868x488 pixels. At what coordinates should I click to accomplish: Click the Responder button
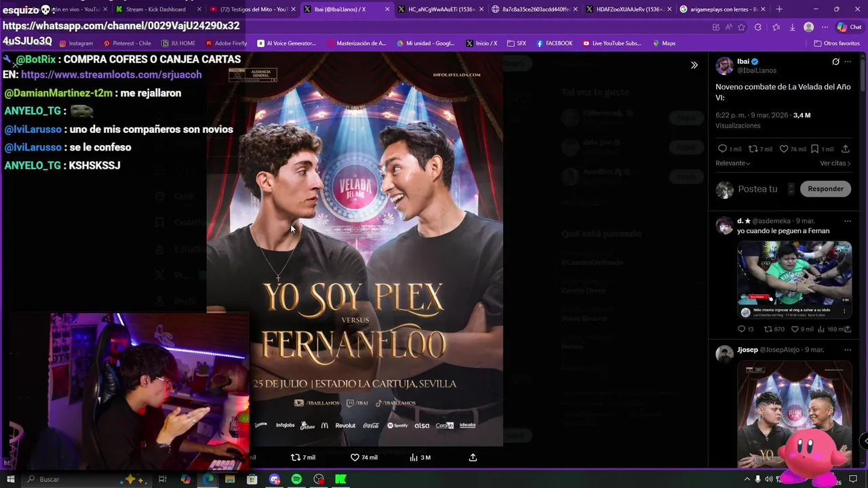825,189
